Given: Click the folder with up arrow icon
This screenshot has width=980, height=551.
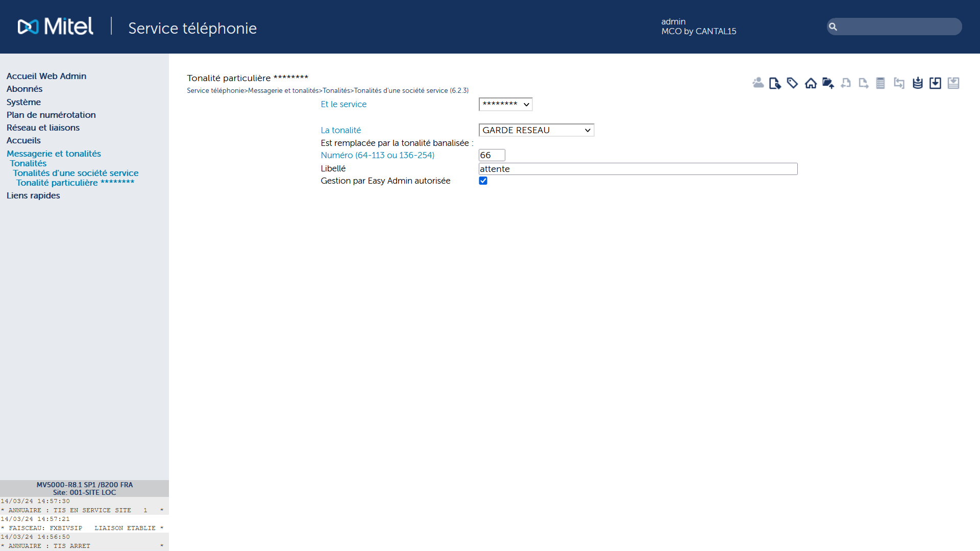Looking at the screenshot, I should [828, 83].
